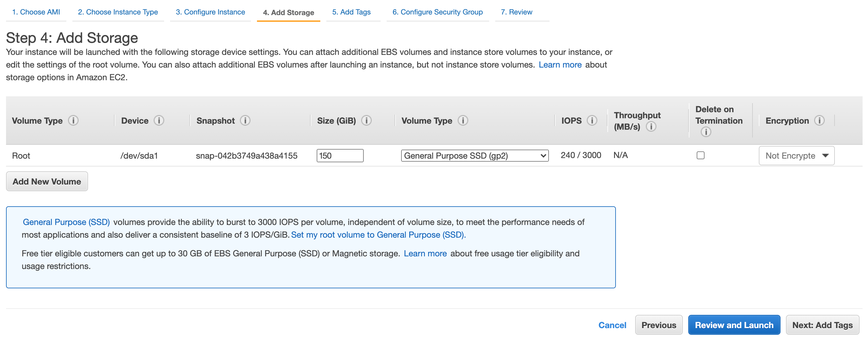Screen dimensions: 868x342
Task: Click the Size (GiB) info icon
Action: point(367,120)
